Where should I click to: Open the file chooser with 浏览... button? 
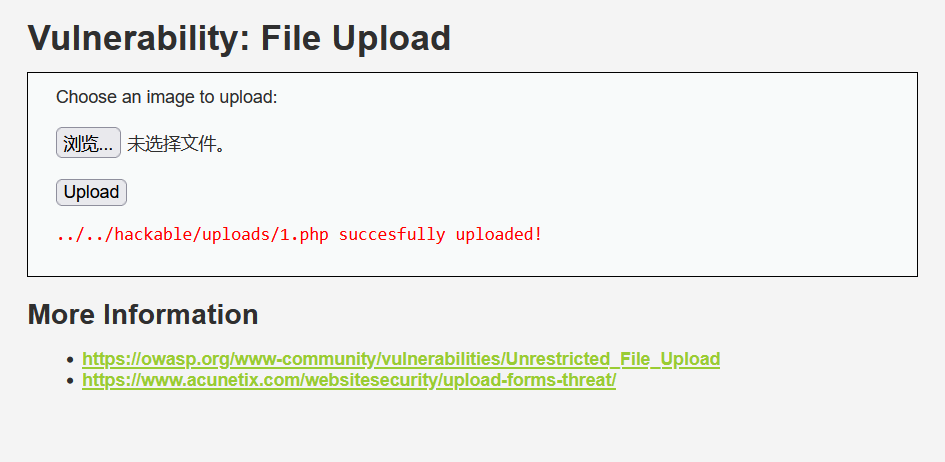click(88, 143)
